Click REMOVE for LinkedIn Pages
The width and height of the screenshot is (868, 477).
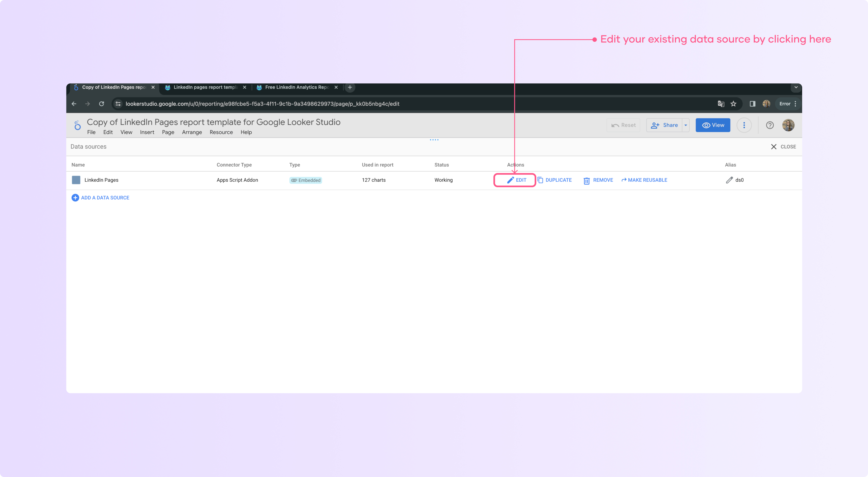coord(598,180)
